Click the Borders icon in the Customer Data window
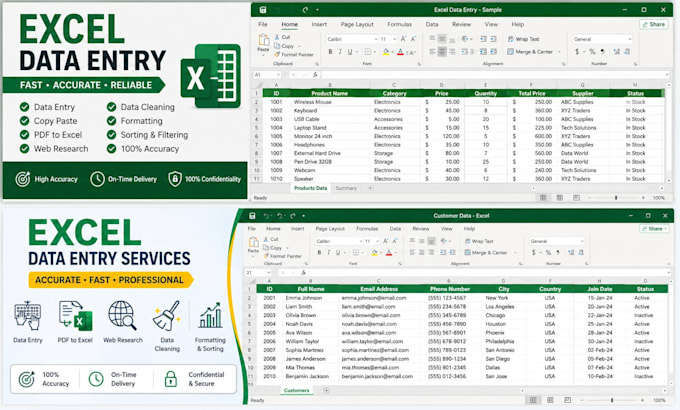 pos(356,252)
